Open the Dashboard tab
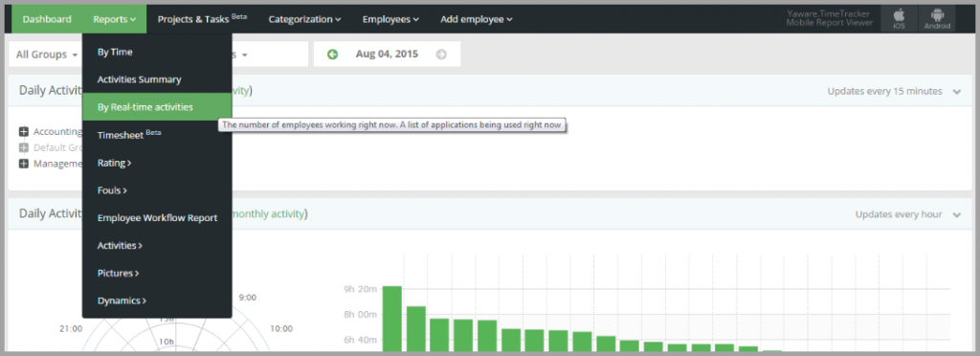Viewport: 980px width, 356px height. point(47,19)
